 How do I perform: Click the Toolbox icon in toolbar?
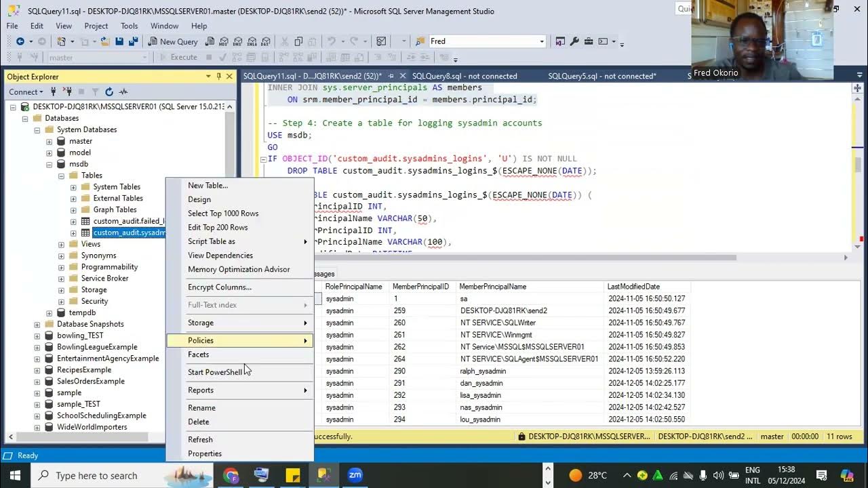click(x=589, y=41)
